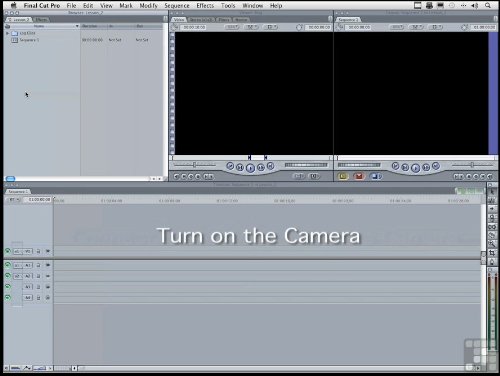The height and width of the screenshot is (376, 500).
Task: Click the Viewer jog wheel control
Action: click(306, 165)
